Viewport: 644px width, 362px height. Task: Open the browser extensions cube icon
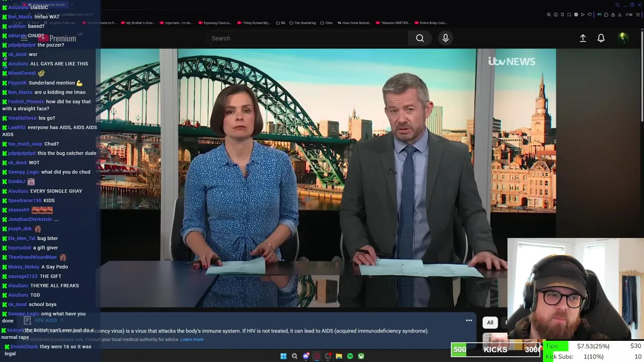coord(606,15)
